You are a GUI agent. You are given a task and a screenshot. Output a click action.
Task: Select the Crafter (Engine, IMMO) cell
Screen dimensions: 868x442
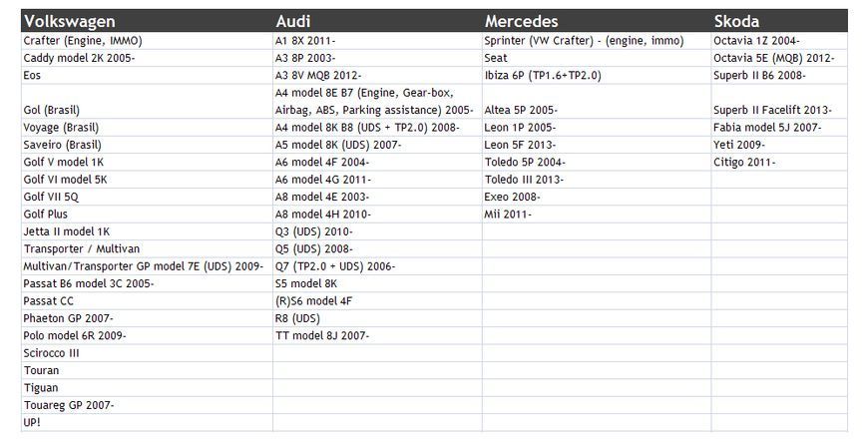(147, 41)
